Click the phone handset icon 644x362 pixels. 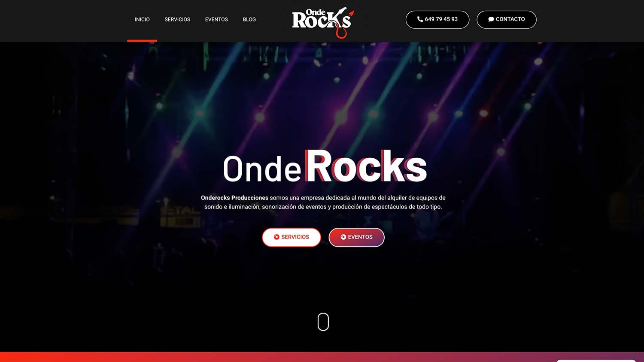[420, 19]
